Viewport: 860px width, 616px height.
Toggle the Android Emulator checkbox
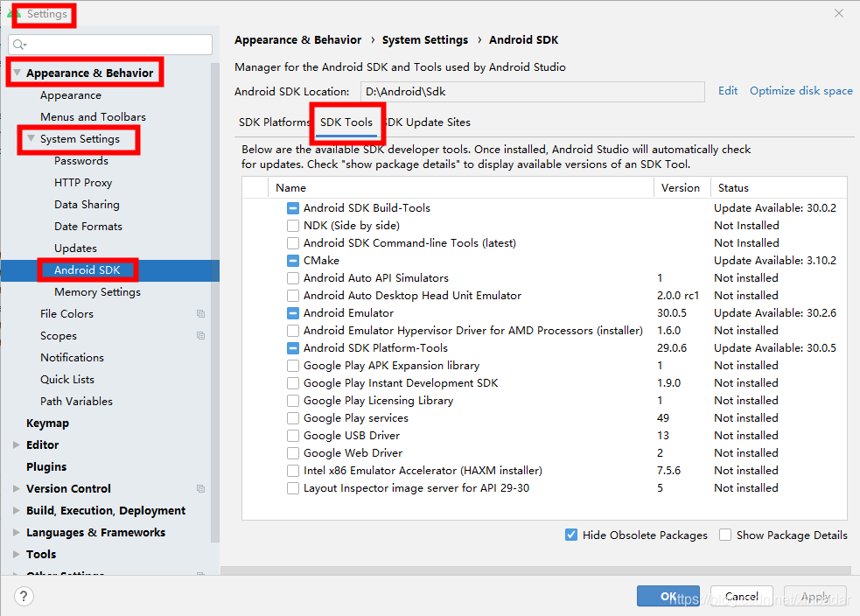(x=293, y=313)
